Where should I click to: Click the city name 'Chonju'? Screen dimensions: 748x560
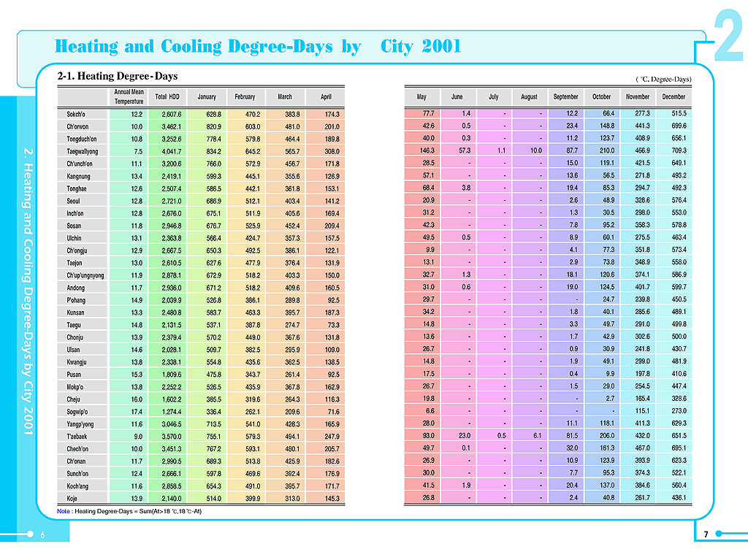point(75,338)
